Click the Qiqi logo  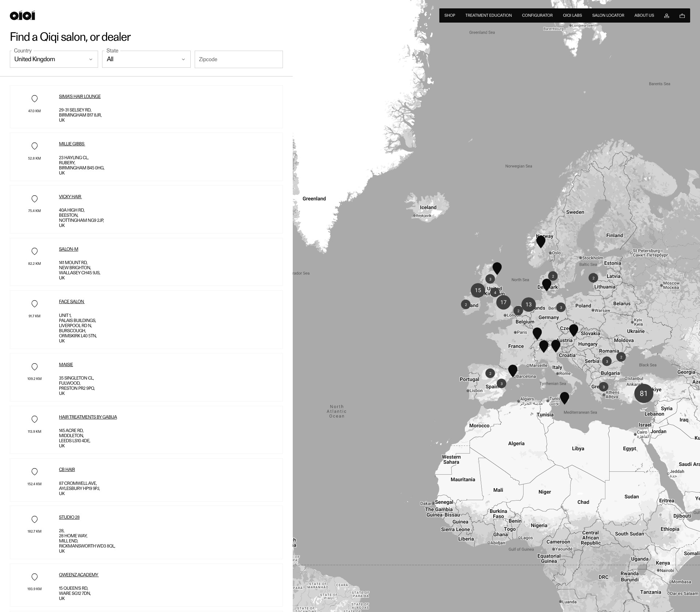22,15
